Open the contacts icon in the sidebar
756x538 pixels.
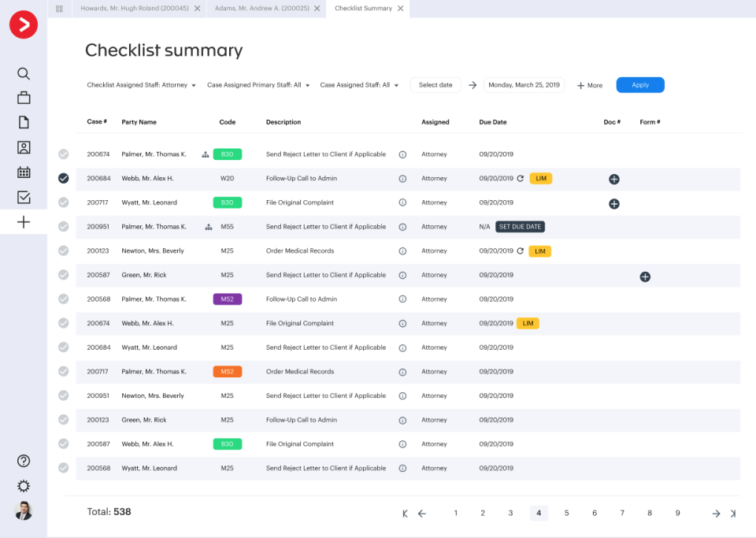pyautogui.click(x=24, y=147)
